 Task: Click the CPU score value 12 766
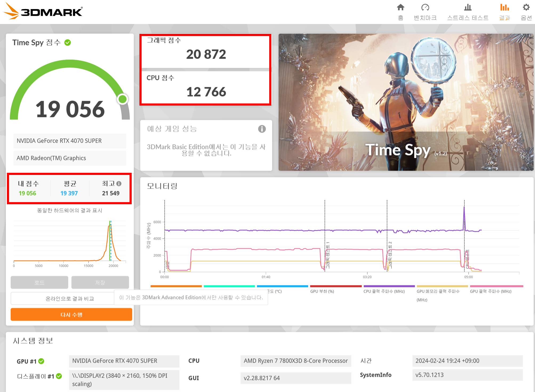(206, 92)
